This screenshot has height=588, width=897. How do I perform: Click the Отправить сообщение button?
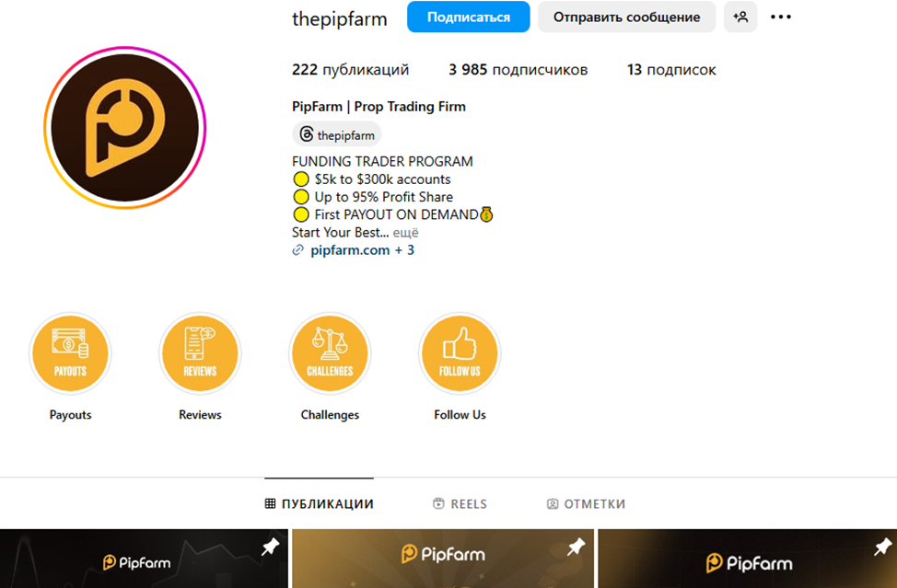click(626, 17)
